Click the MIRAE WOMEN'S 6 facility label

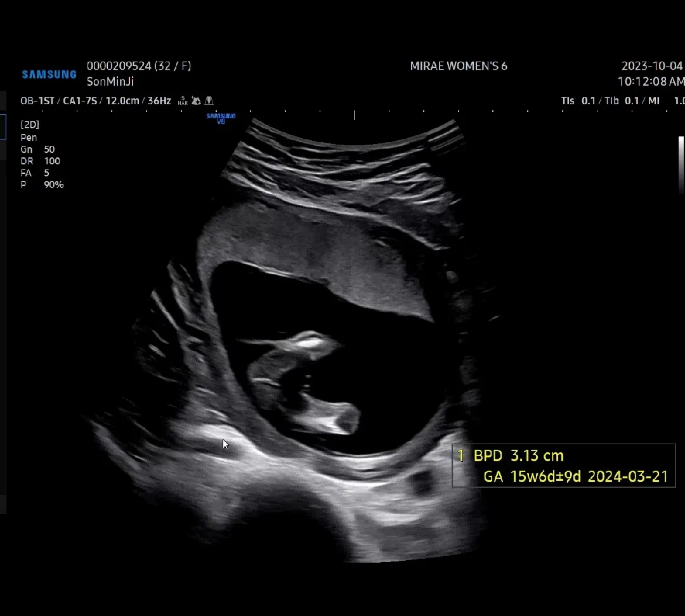(x=459, y=66)
